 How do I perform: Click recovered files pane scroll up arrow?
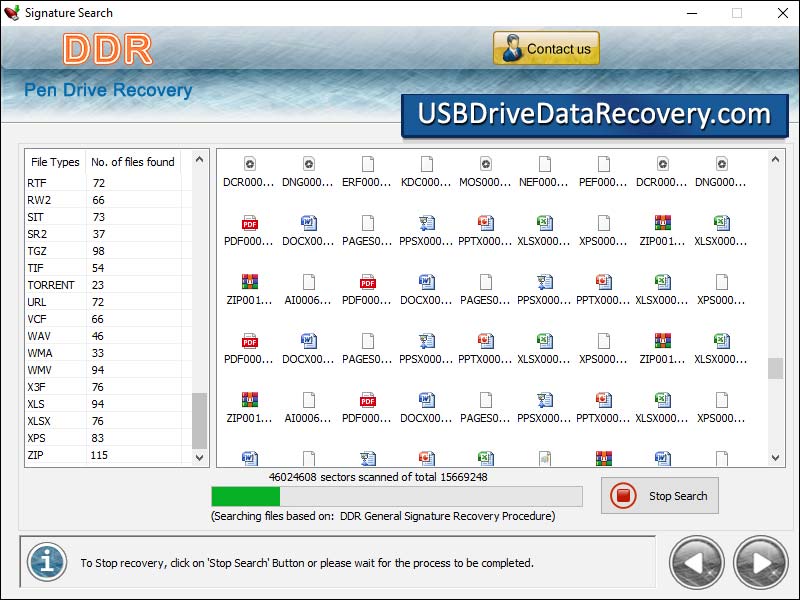[776, 159]
